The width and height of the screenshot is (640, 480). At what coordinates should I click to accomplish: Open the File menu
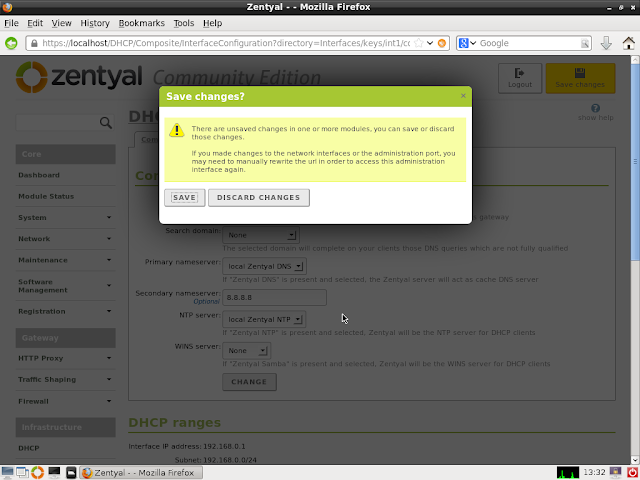pyautogui.click(x=11, y=23)
